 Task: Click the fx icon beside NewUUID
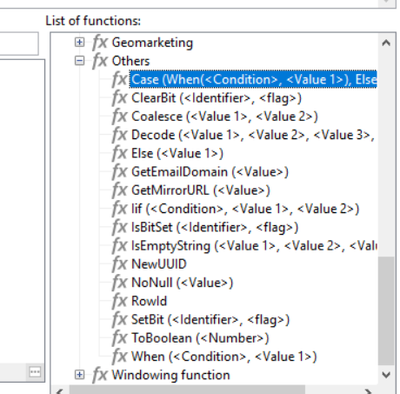[x=120, y=264]
